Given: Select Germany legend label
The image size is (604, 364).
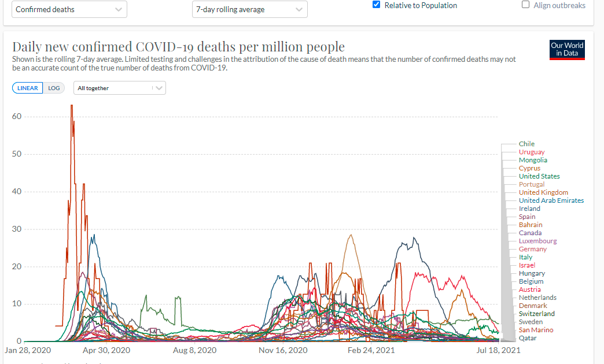Looking at the screenshot, I should [533, 249].
